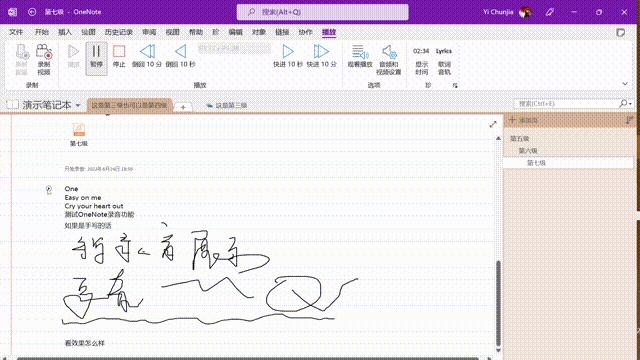Open Audio and Video Settings

click(x=389, y=60)
